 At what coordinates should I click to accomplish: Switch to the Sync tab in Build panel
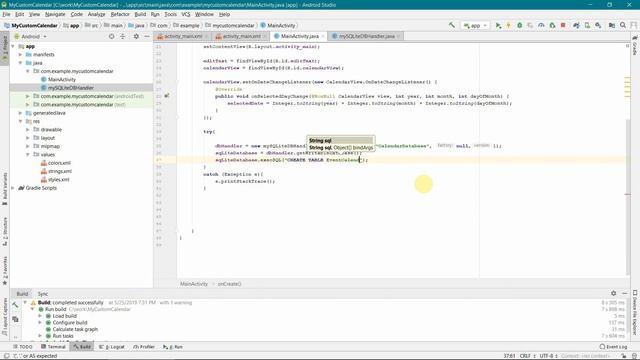pos(43,294)
